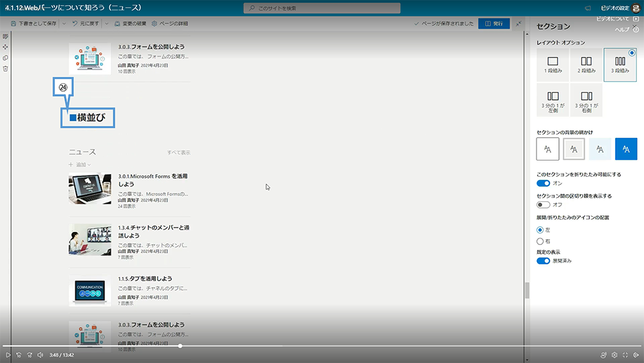Open article 3.0.1.Microsoft Forms を活用しよう
644x363 pixels.
pyautogui.click(x=153, y=180)
